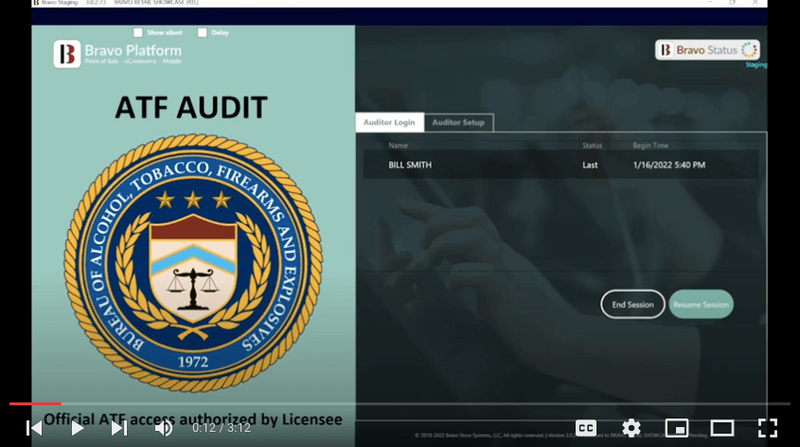800x447 pixels.
Task: Skip to the previous video
Action: tap(33, 428)
